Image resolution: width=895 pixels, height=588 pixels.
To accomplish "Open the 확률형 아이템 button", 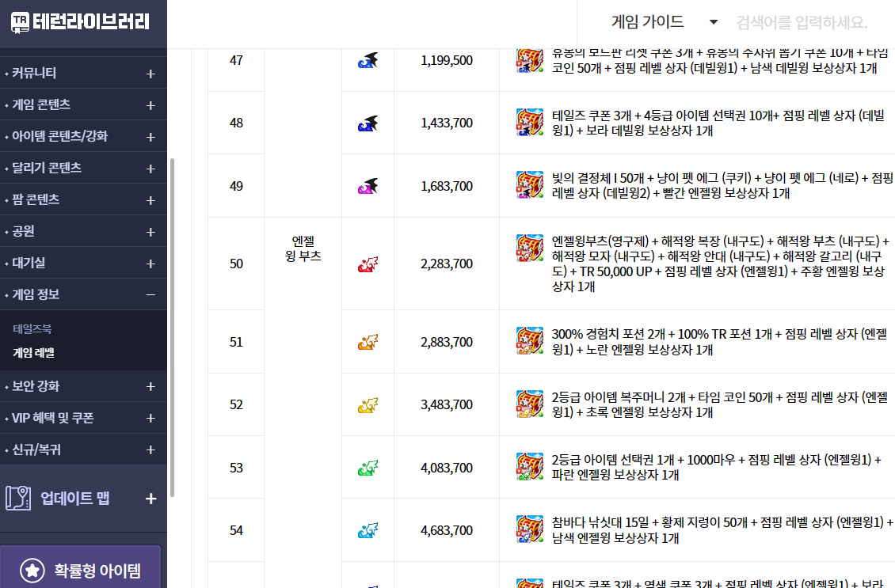I will click(81, 569).
